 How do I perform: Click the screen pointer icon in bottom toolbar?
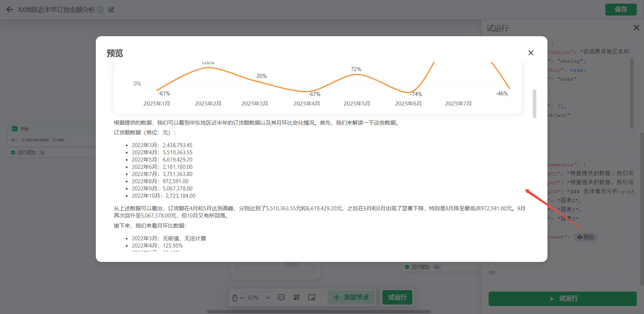312,297
